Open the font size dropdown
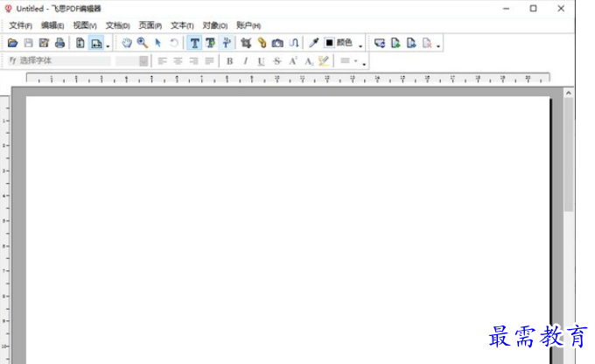 coord(143,60)
